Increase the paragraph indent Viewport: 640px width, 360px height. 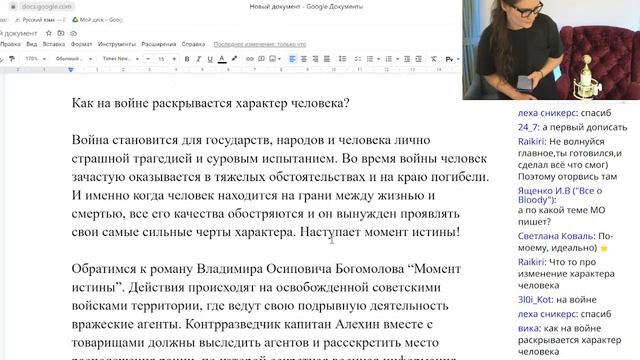(x=418, y=59)
